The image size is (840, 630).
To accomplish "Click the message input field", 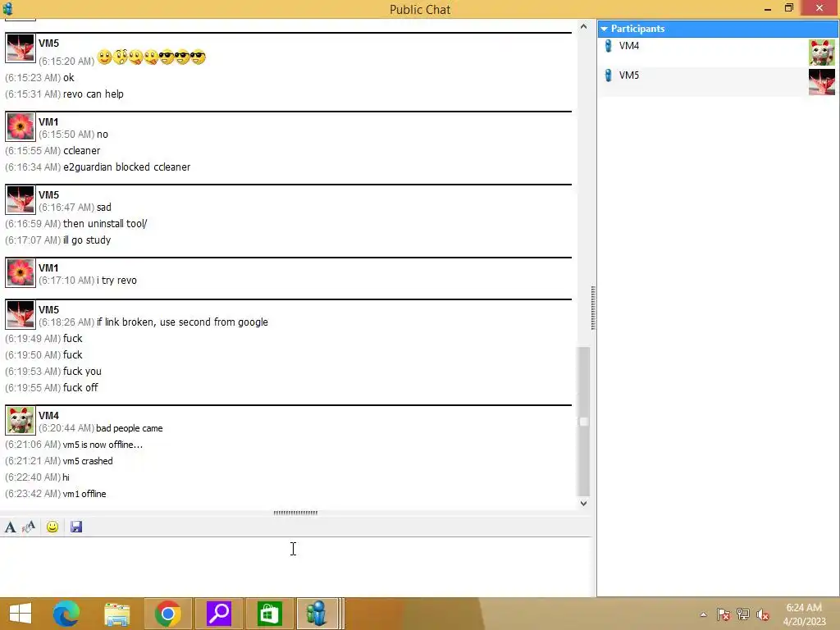I will pyautogui.click(x=295, y=567).
